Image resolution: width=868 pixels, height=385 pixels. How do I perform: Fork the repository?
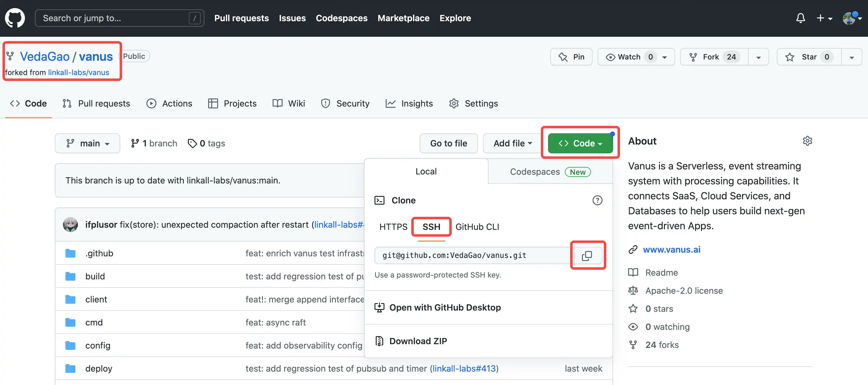tap(714, 57)
